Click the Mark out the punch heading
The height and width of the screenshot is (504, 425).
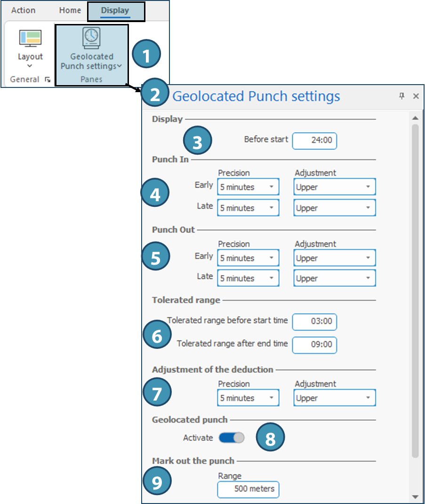[x=193, y=461]
